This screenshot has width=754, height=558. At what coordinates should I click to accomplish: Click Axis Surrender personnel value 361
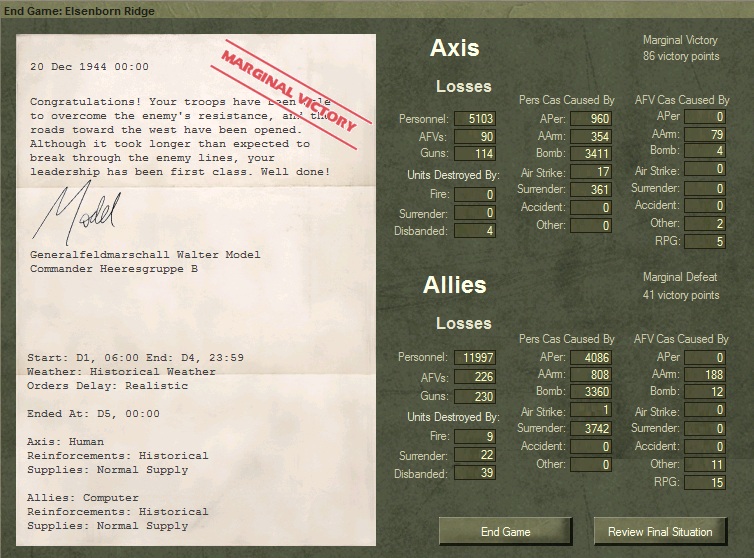click(x=591, y=190)
